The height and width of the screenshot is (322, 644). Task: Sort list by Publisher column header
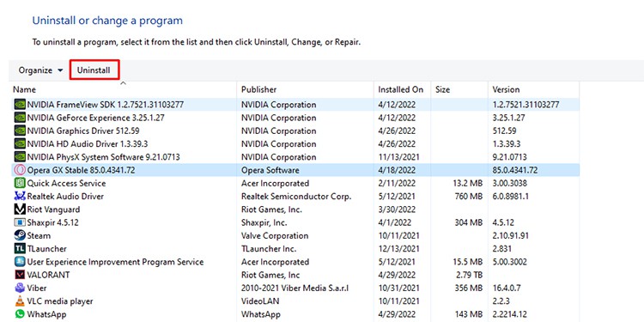(x=305, y=89)
